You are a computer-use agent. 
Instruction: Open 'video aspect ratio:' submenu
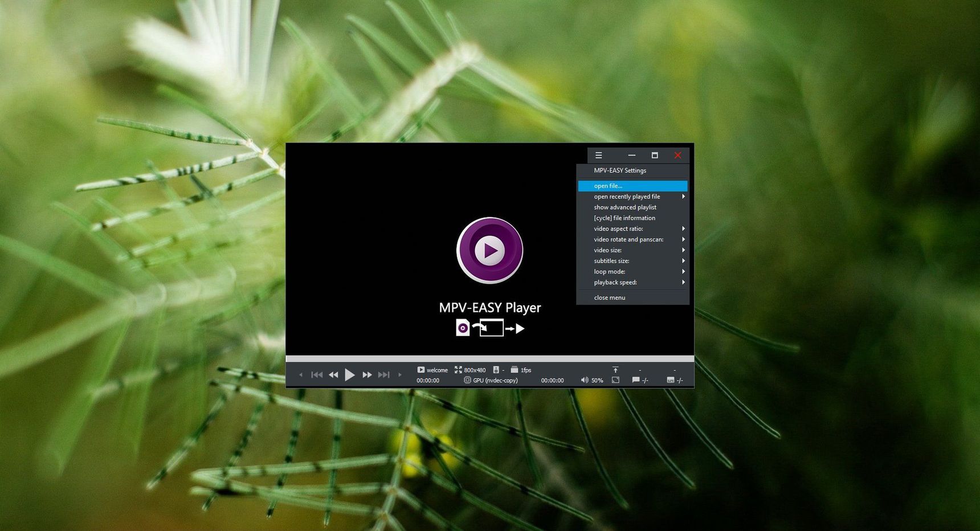[632, 228]
